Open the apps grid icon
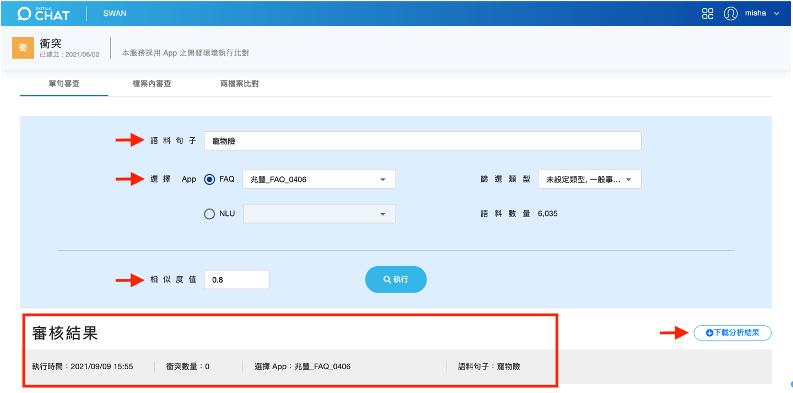This screenshot has height=393, width=793. (708, 14)
